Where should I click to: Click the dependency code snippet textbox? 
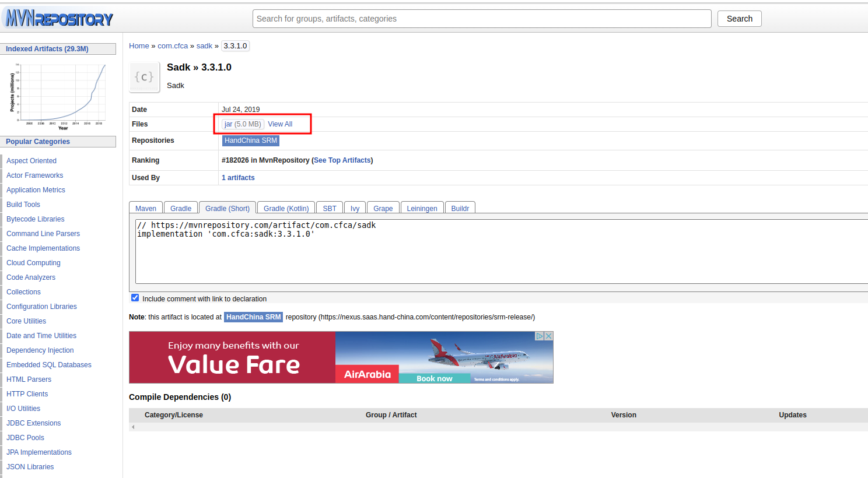click(x=502, y=251)
